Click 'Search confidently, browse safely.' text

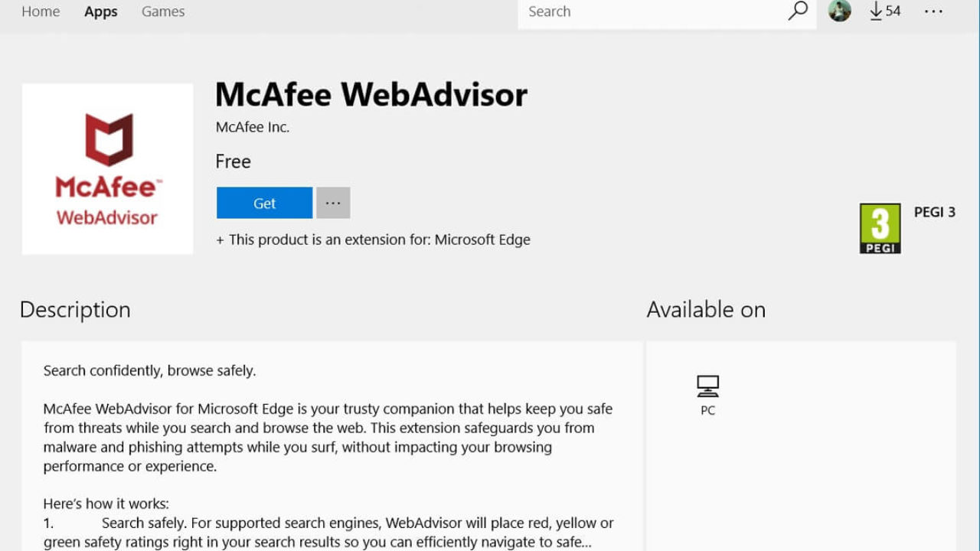[x=150, y=371]
